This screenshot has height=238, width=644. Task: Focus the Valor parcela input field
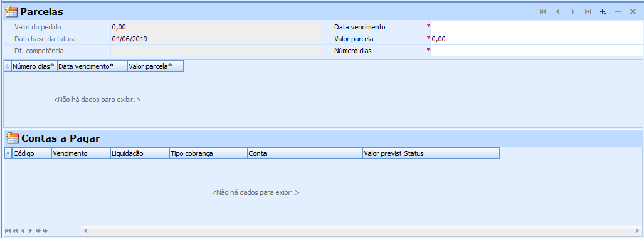pos(536,39)
